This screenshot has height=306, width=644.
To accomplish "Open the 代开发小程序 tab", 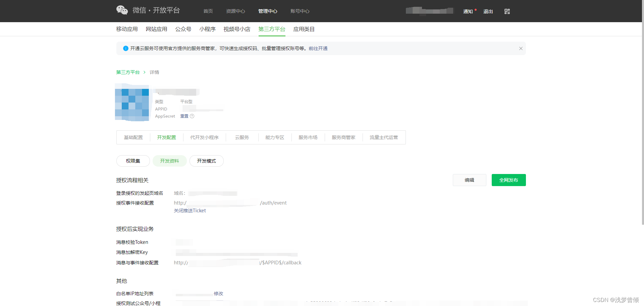I will coord(204,137).
